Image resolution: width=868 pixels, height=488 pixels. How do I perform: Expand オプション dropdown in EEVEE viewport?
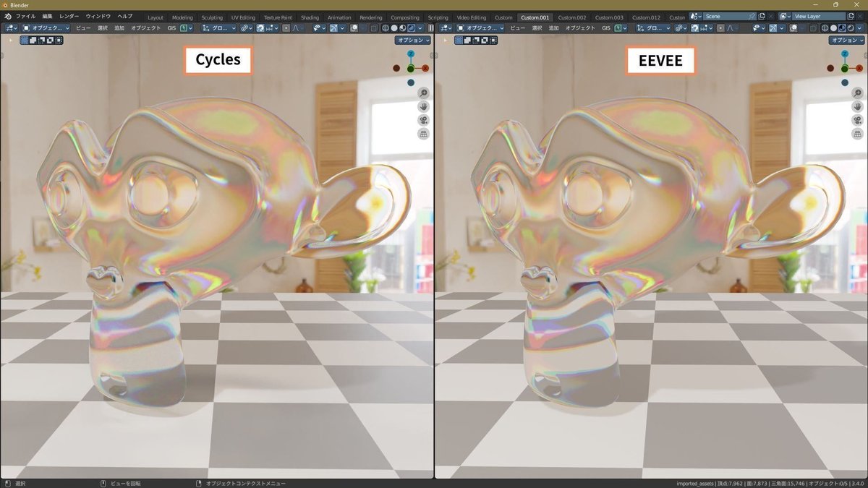click(847, 40)
